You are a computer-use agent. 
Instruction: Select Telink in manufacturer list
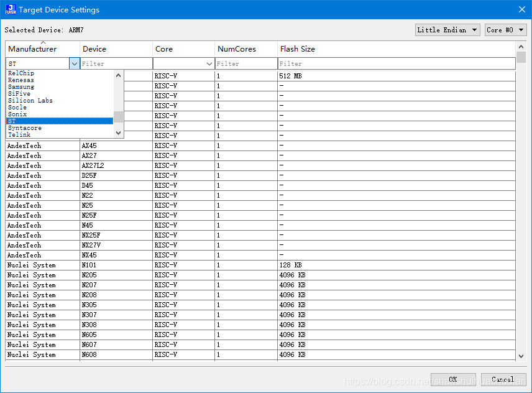coord(60,135)
